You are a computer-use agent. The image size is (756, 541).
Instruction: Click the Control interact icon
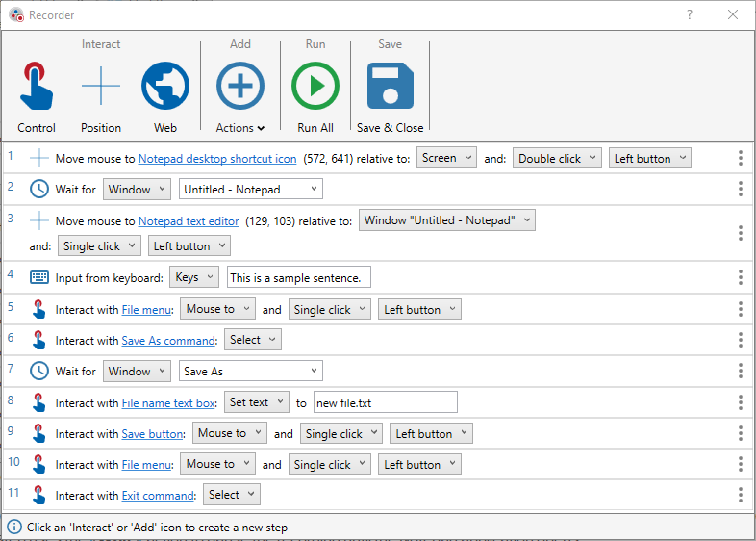(x=37, y=87)
